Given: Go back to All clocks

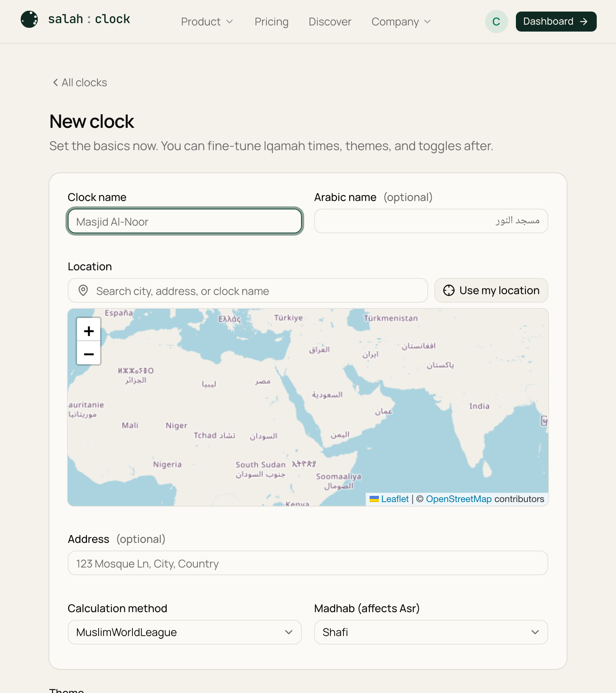Looking at the screenshot, I should (x=80, y=82).
